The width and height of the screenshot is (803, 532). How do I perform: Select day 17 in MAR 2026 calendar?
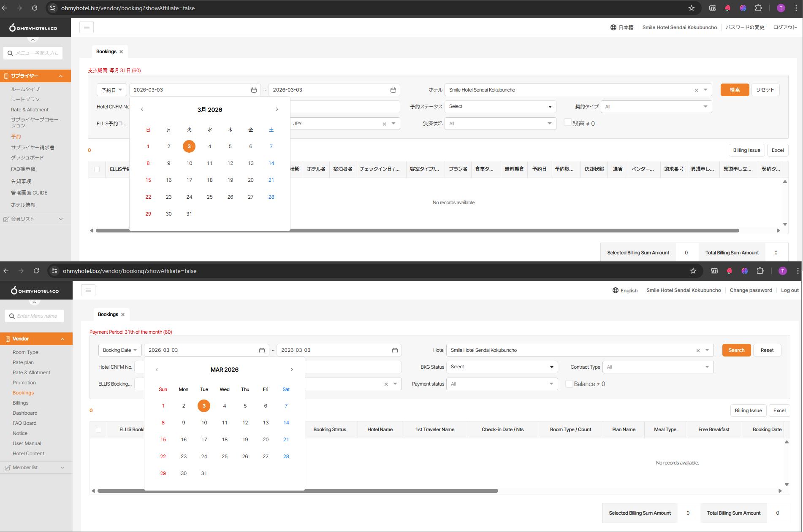tap(204, 440)
